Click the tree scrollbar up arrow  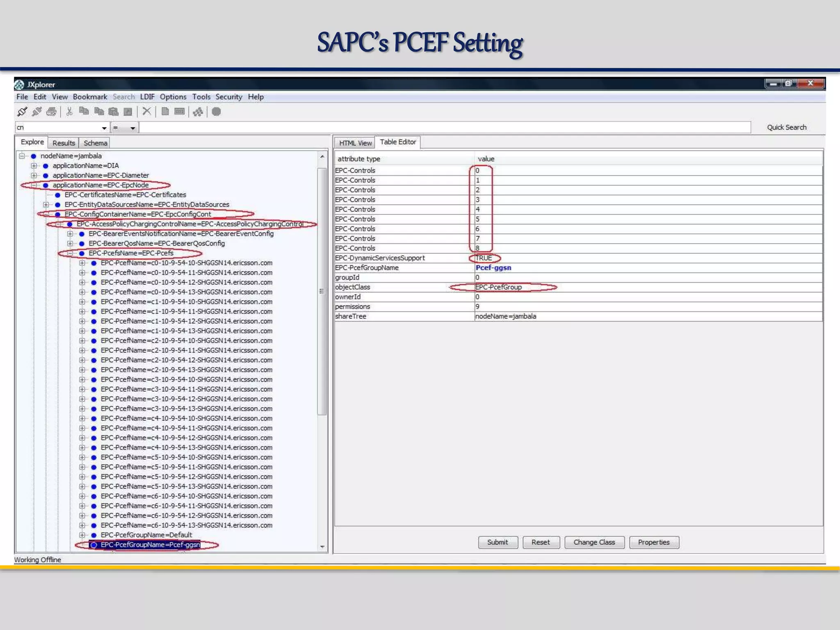click(x=322, y=157)
